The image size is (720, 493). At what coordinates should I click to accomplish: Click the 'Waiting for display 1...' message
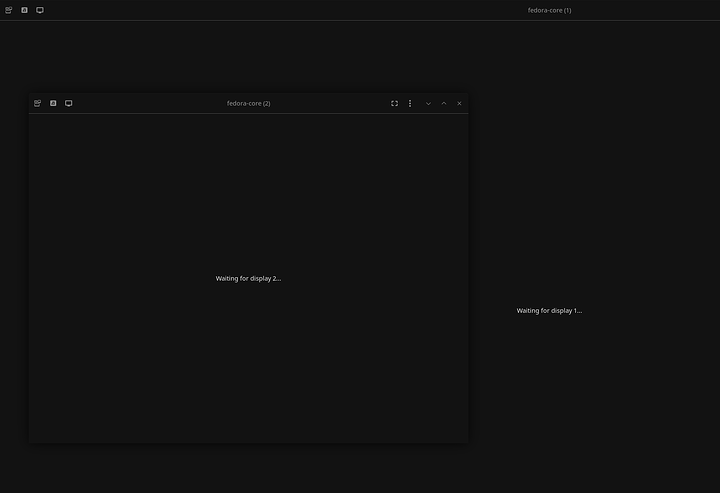[x=549, y=311]
